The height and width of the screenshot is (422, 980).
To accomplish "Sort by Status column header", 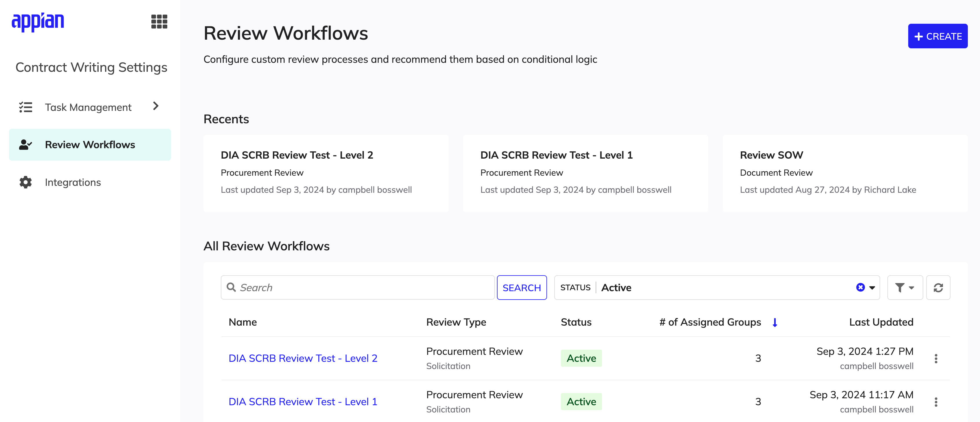I will click(x=576, y=322).
